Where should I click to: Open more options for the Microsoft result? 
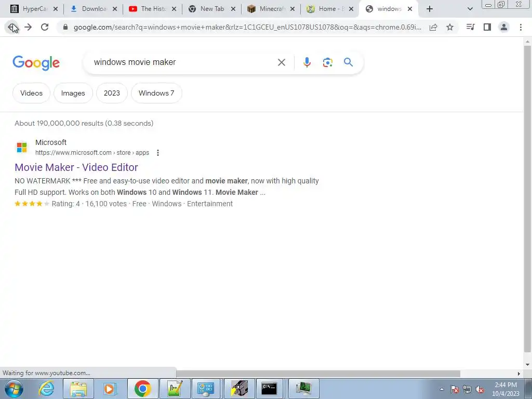(158, 153)
